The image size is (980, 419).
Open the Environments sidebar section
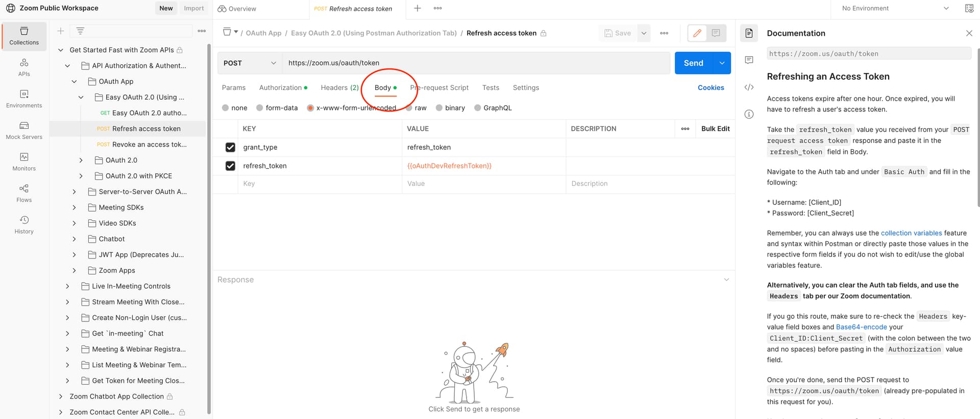24,99
